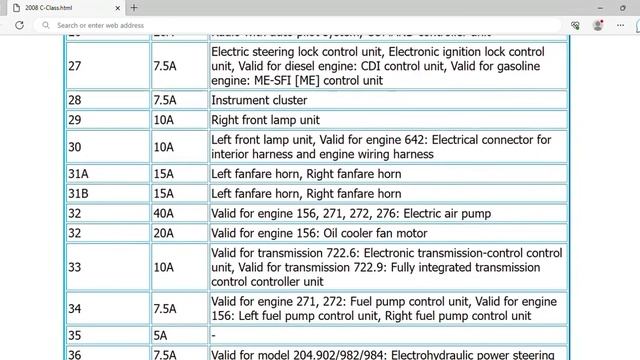Click the 10A cell in row 30

tap(180, 147)
